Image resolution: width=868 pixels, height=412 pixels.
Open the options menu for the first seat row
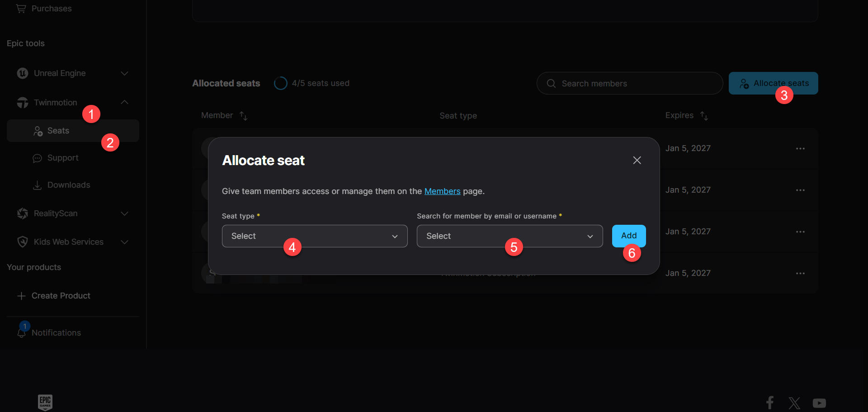pyautogui.click(x=800, y=149)
